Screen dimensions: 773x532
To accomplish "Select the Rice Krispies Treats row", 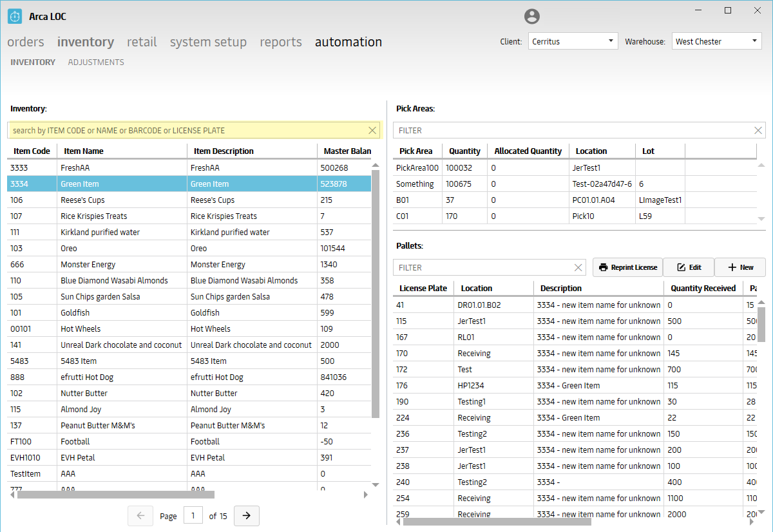I will (x=189, y=216).
